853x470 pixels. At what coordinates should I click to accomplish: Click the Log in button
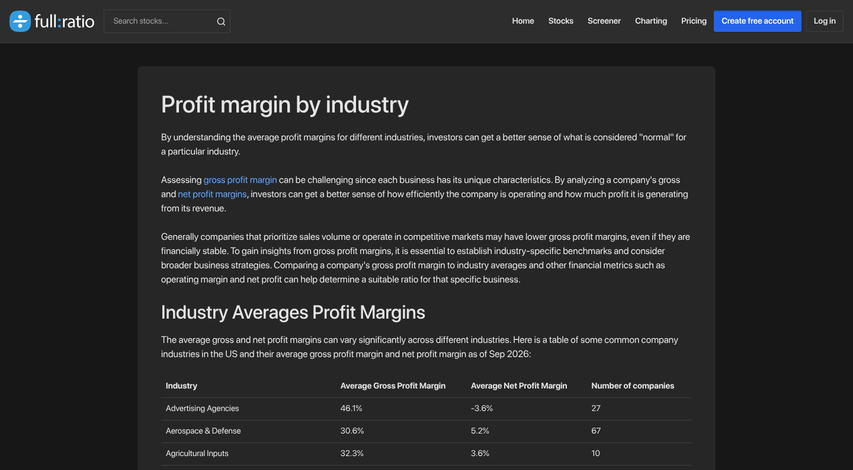pos(825,21)
